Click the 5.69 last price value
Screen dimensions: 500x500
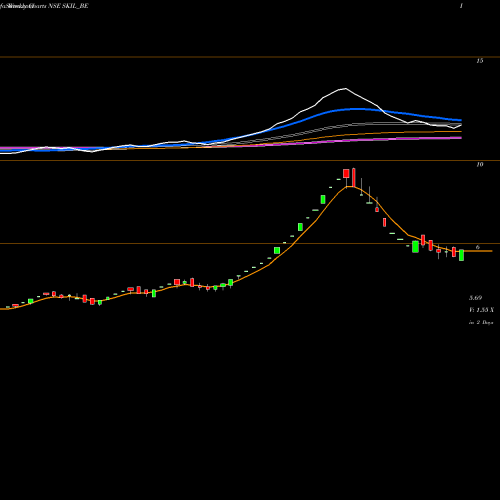[x=475, y=298]
